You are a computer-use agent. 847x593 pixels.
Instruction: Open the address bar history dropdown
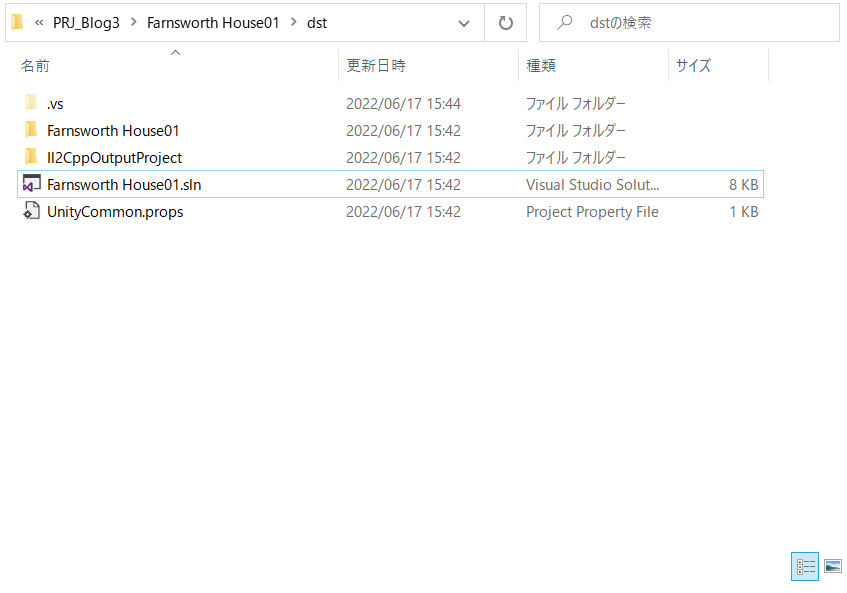pyautogui.click(x=463, y=23)
